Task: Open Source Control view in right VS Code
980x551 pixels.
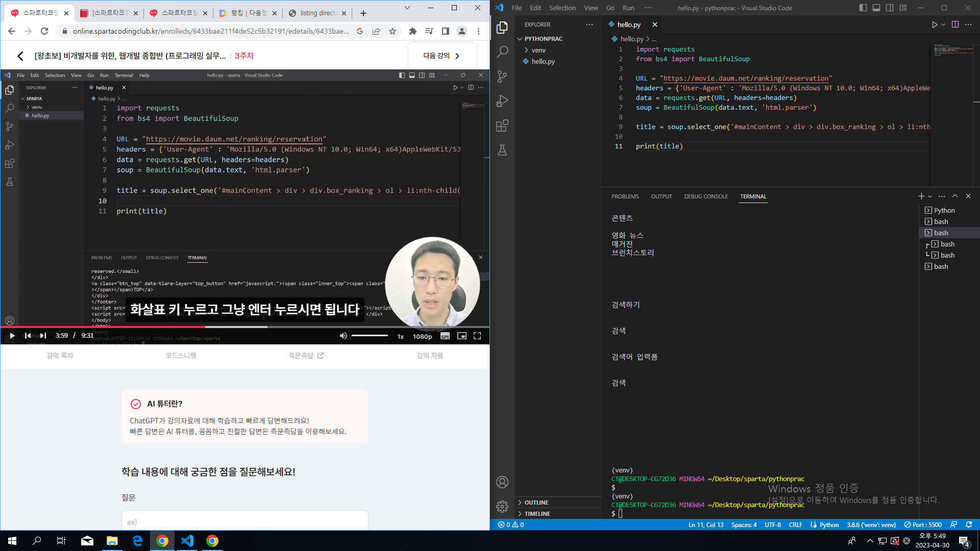Action: [502, 76]
